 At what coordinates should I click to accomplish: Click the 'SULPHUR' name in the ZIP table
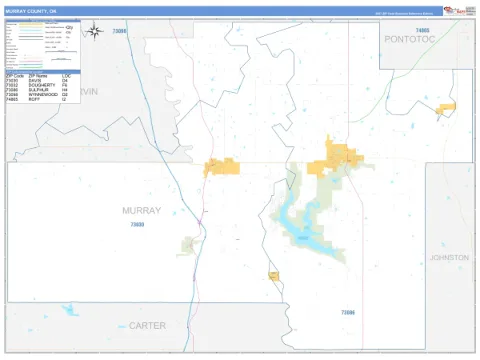click(x=38, y=90)
